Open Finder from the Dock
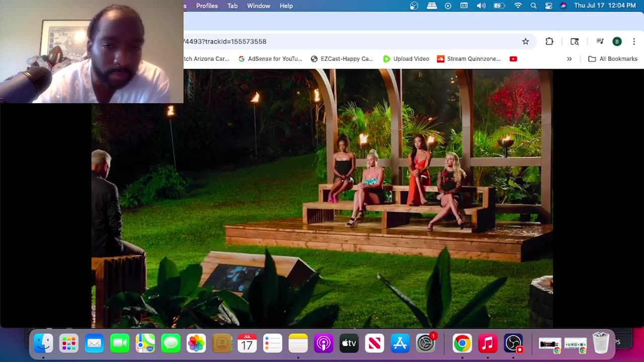 [43, 344]
